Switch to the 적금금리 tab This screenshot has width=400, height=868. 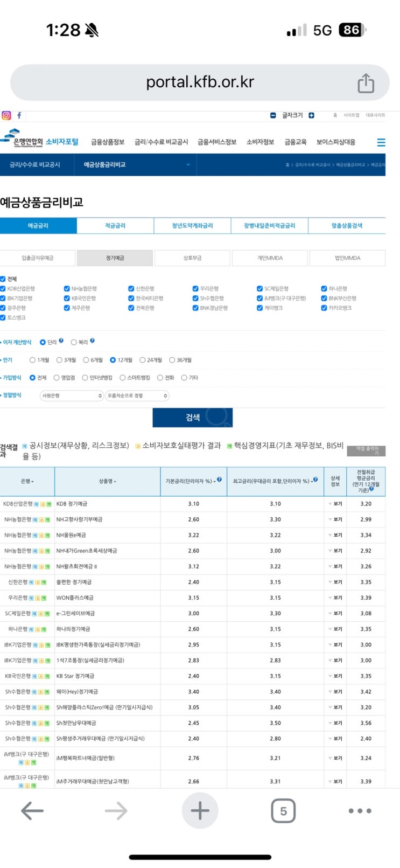click(x=115, y=226)
